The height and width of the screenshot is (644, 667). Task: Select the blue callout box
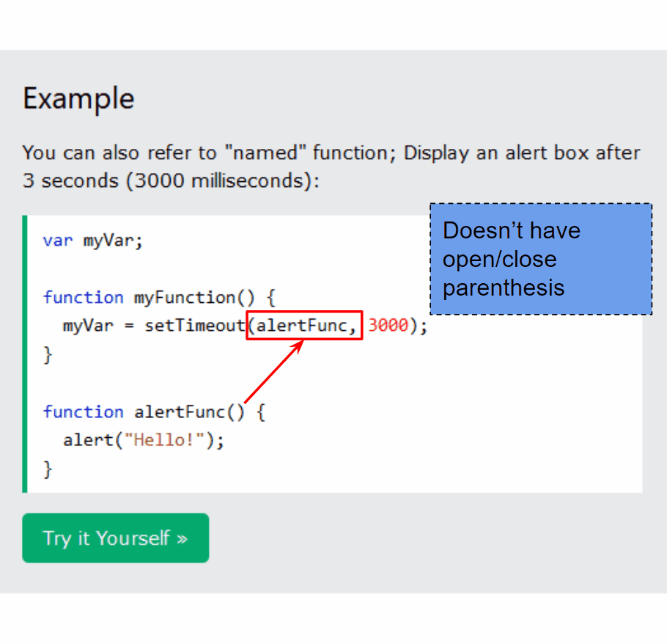click(x=540, y=259)
